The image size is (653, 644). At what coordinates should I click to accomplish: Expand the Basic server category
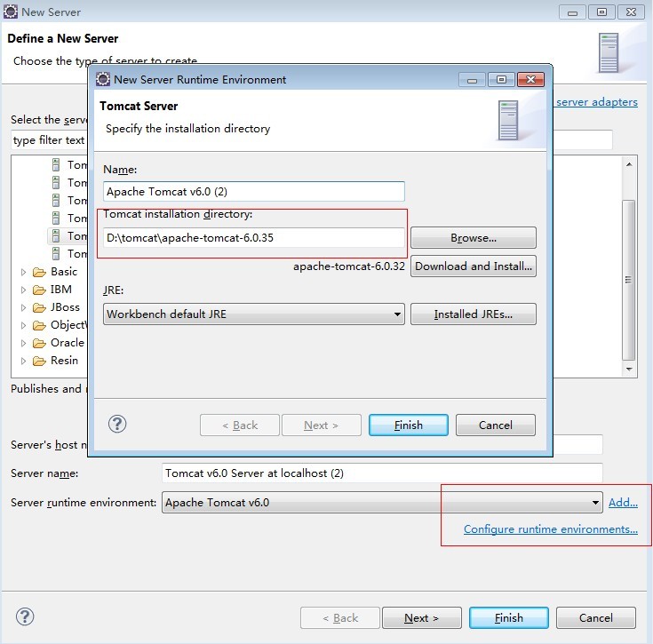[23, 272]
